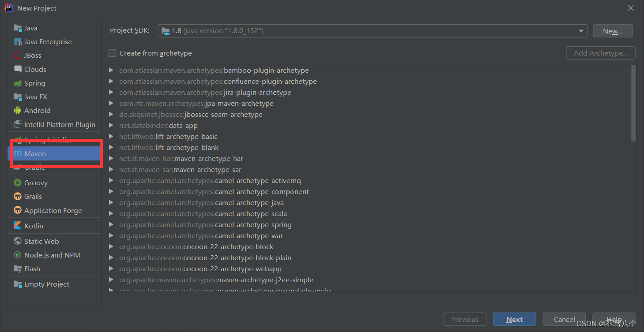The width and height of the screenshot is (644, 332).
Task: Click the Next button
Action: click(515, 319)
